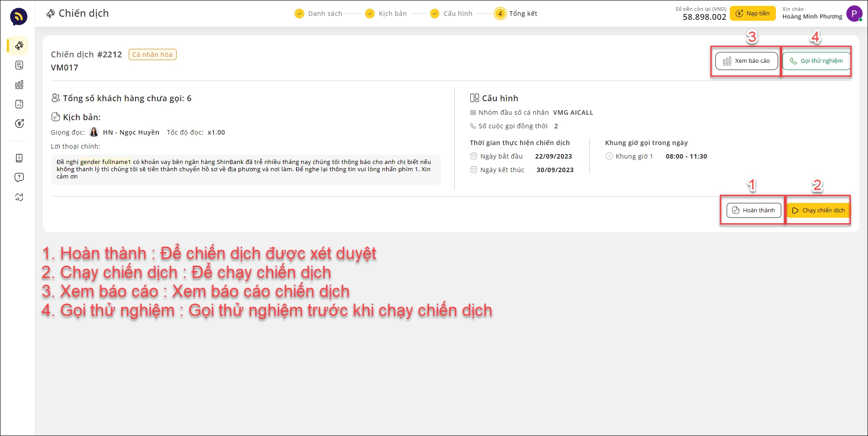Open the script document sidebar icon
The width and height of the screenshot is (868, 436).
click(x=19, y=66)
